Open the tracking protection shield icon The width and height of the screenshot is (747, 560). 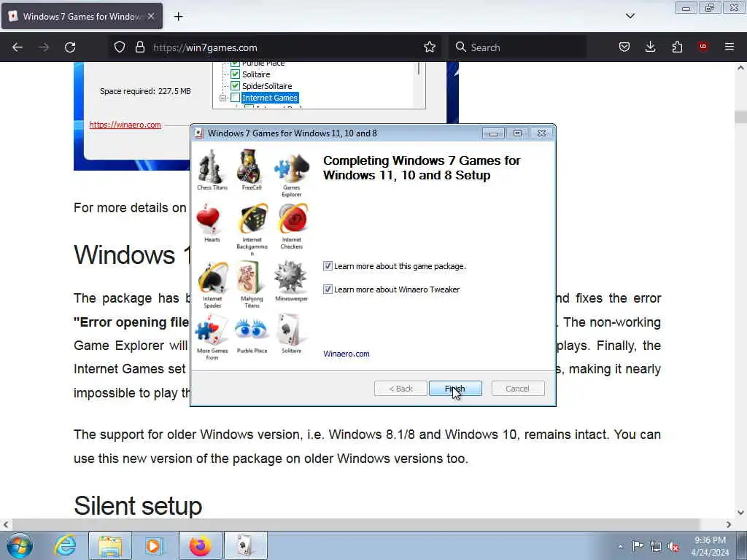pyautogui.click(x=120, y=47)
